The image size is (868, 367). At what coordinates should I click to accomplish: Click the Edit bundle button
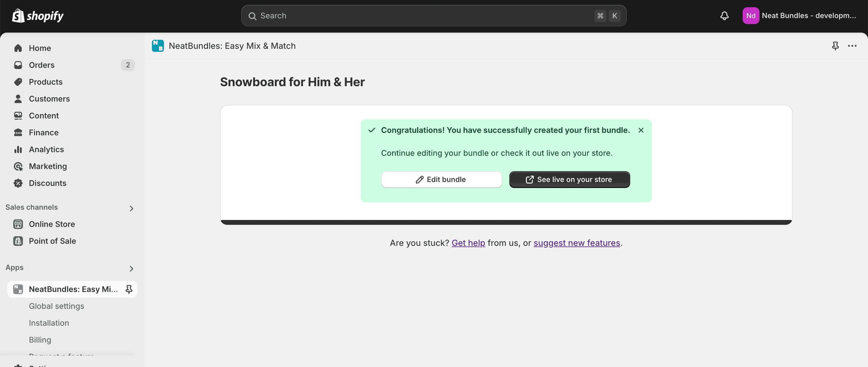(442, 180)
